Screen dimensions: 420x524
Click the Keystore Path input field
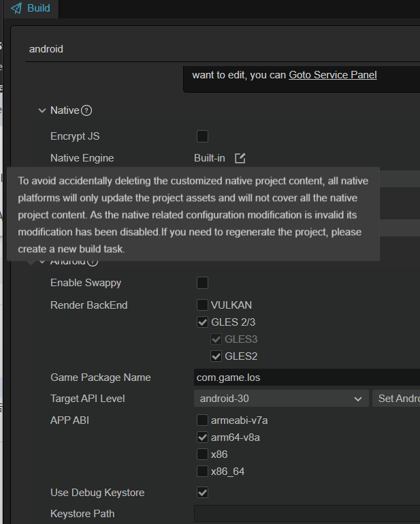(x=306, y=514)
